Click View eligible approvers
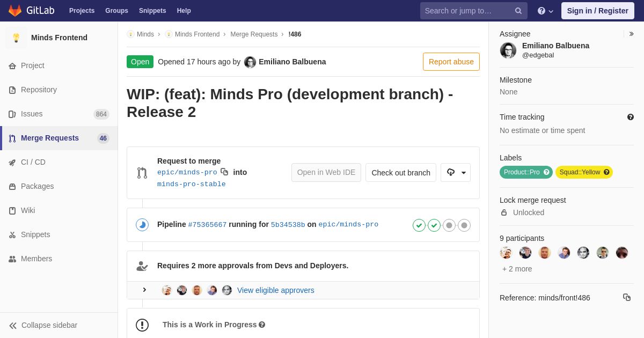The height and width of the screenshot is (338, 644). point(276,290)
